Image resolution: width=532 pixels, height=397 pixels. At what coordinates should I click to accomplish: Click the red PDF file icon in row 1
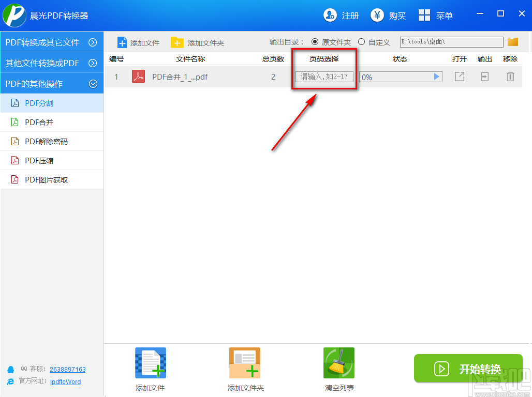coord(138,77)
